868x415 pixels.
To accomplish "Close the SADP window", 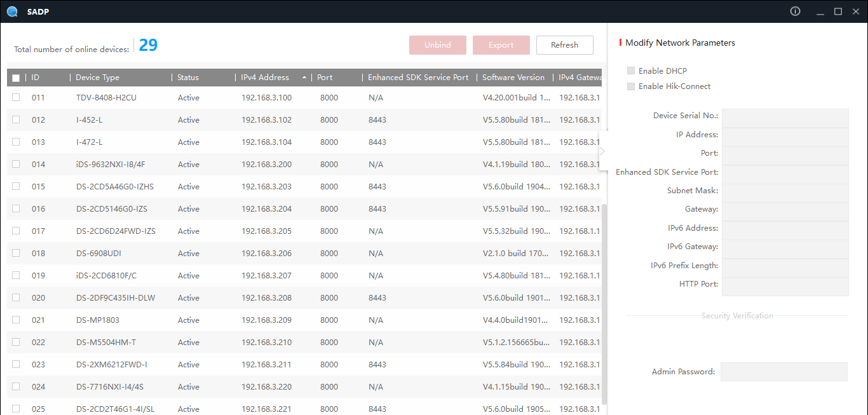I will tap(855, 11).
